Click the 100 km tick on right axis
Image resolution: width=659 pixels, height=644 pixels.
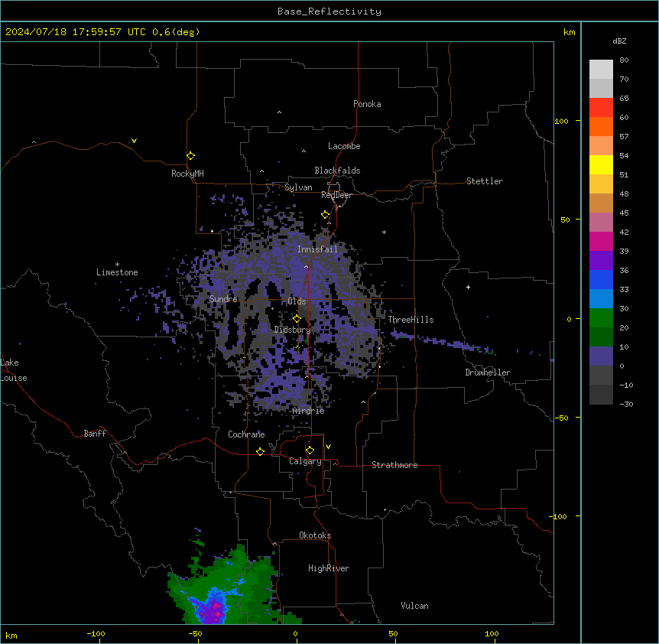coord(561,121)
